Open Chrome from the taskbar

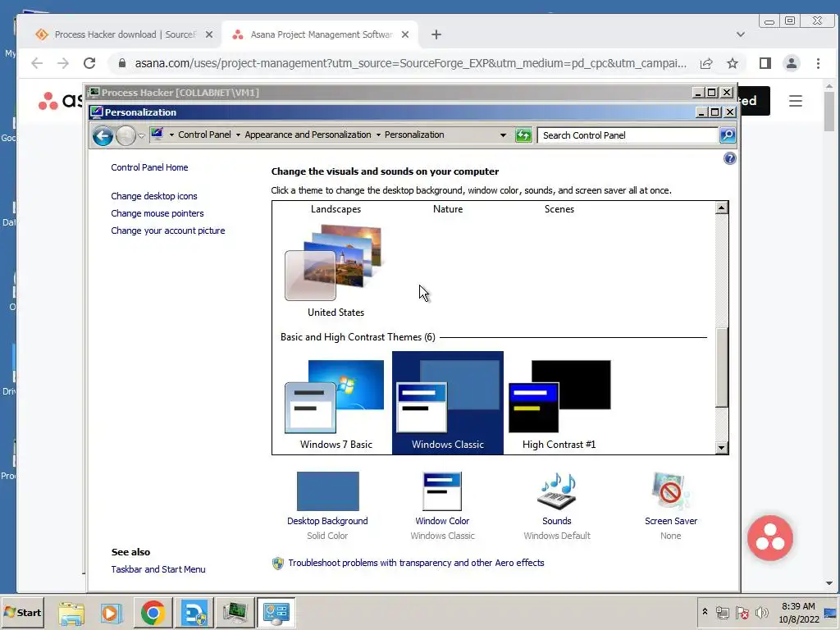point(153,613)
